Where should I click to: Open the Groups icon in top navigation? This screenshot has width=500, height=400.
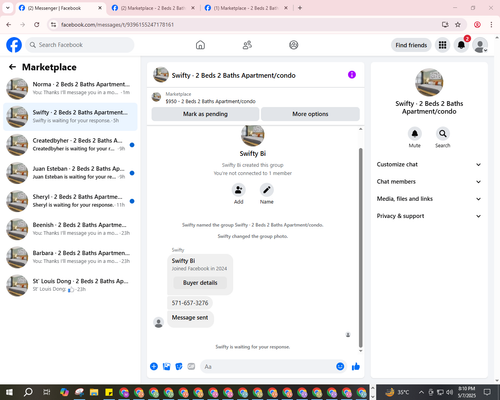(x=294, y=45)
